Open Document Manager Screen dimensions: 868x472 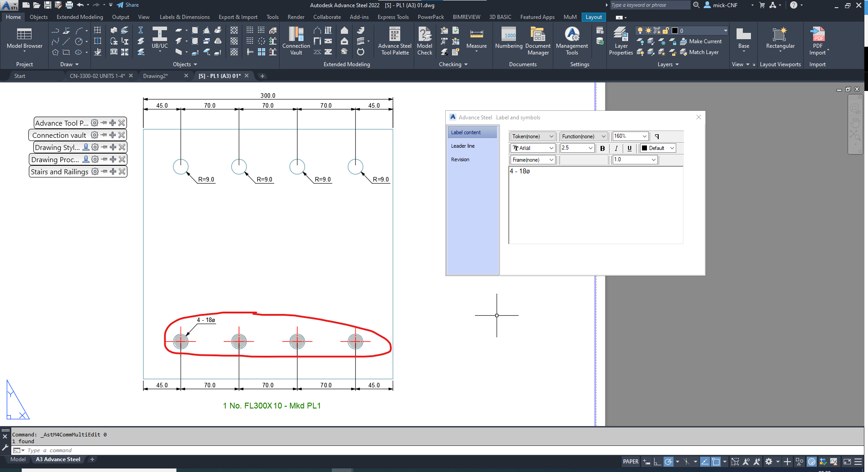coord(538,41)
